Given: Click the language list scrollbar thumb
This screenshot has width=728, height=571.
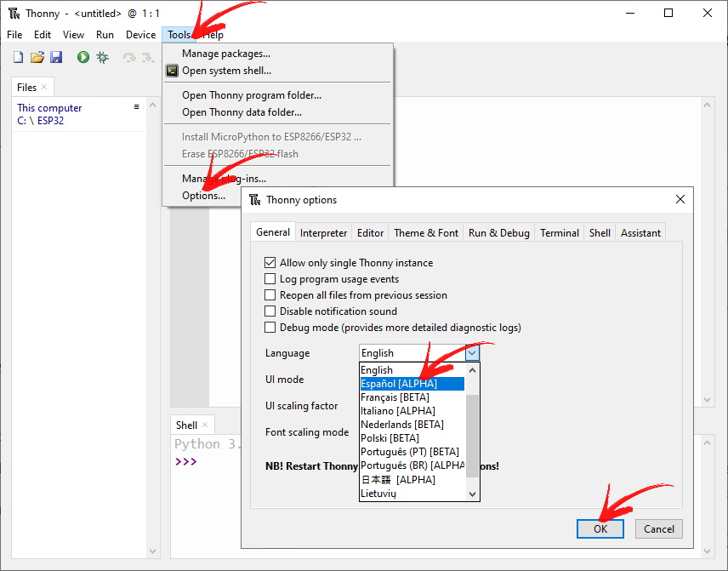Looking at the screenshot, I should pyautogui.click(x=472, y=436).
